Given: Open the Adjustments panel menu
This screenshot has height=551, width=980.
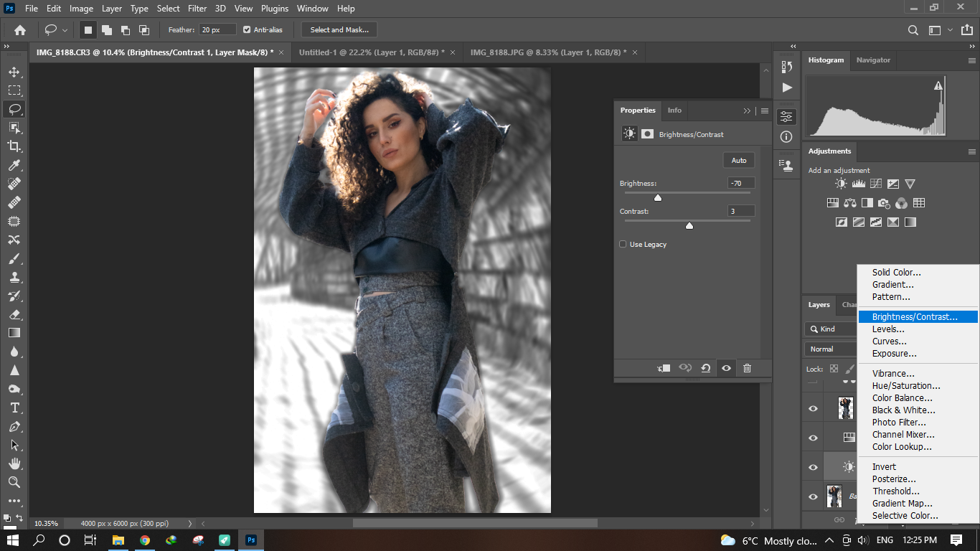Looking at the screenshot, I should [x=971, y=151].
